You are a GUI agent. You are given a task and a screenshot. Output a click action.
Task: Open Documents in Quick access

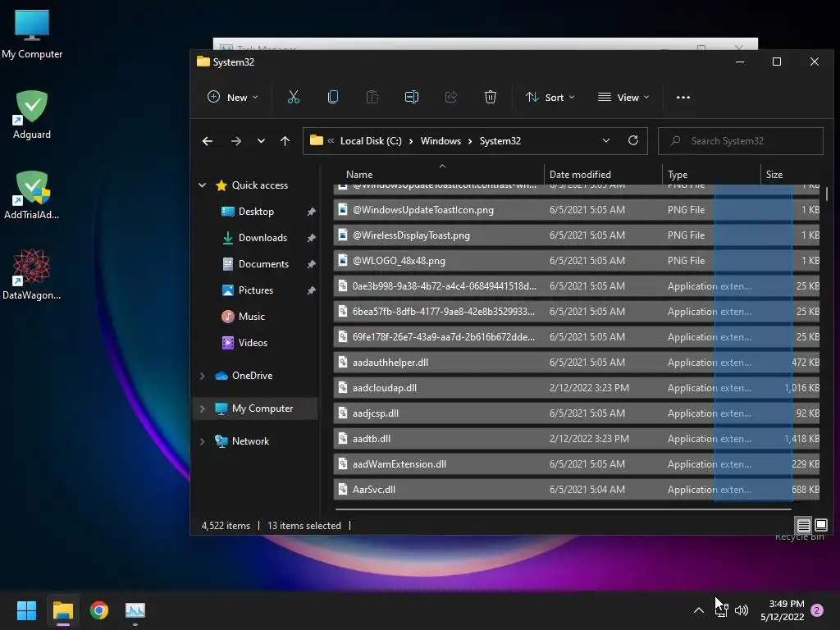[x=263, y=264]
